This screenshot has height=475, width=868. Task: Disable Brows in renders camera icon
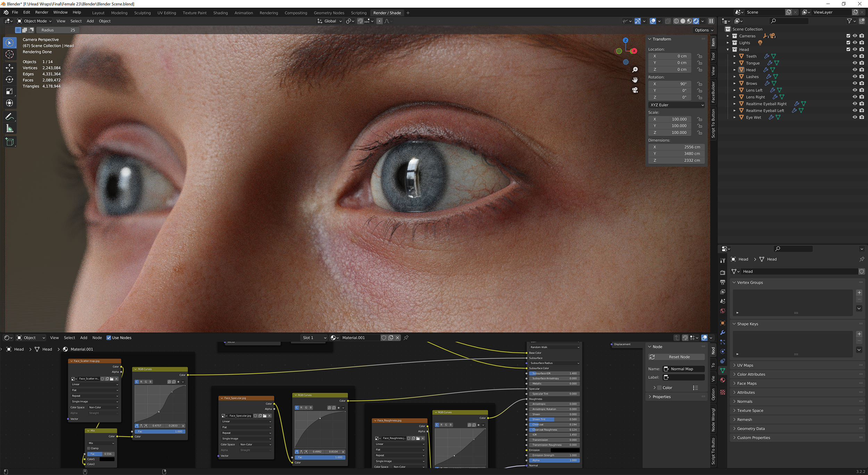coord(862,83)
